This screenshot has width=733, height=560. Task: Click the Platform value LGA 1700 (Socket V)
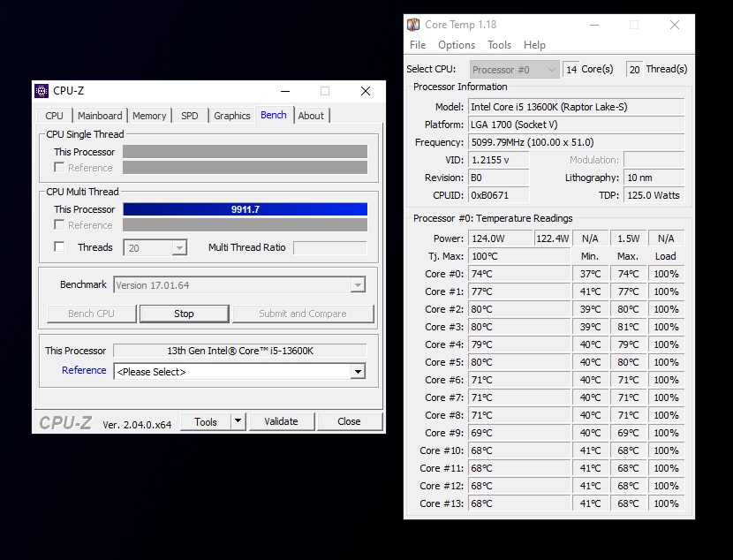click(577, 125)
